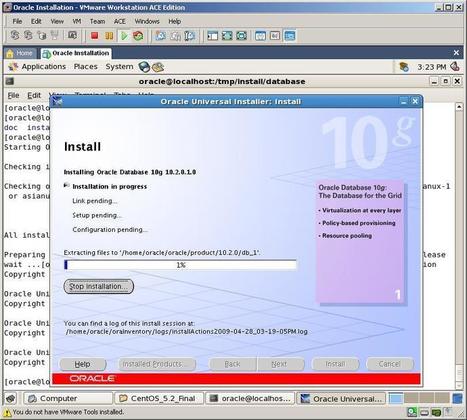Viewport: 467px width, 420px height.
Task: Launch the web browser icon beside System
Action: tap(144, 67)
